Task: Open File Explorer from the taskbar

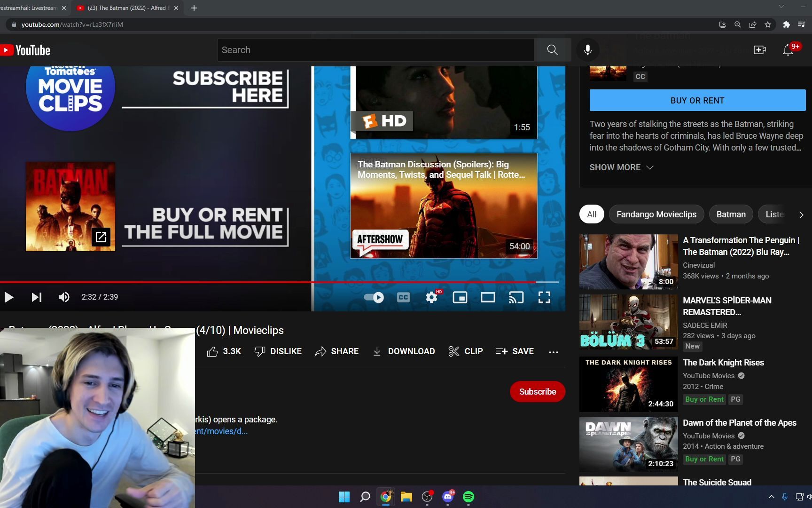Action: [x=406, y=497]
